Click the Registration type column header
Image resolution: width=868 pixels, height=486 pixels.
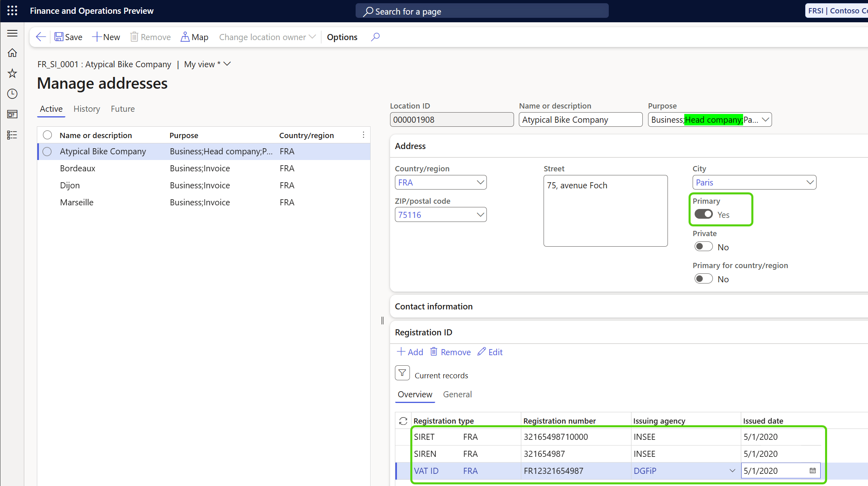444,421
